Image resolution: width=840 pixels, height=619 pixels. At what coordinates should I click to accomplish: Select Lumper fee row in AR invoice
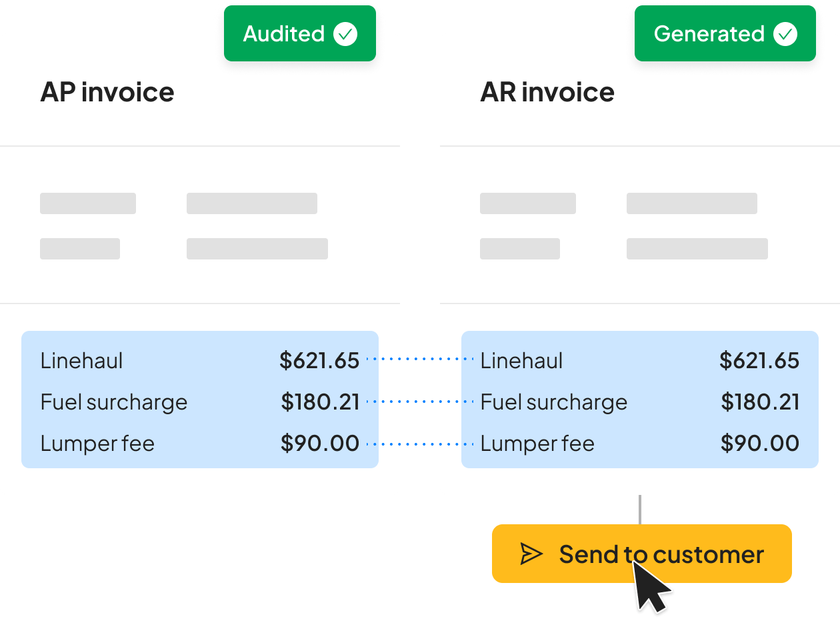[640, 444]
